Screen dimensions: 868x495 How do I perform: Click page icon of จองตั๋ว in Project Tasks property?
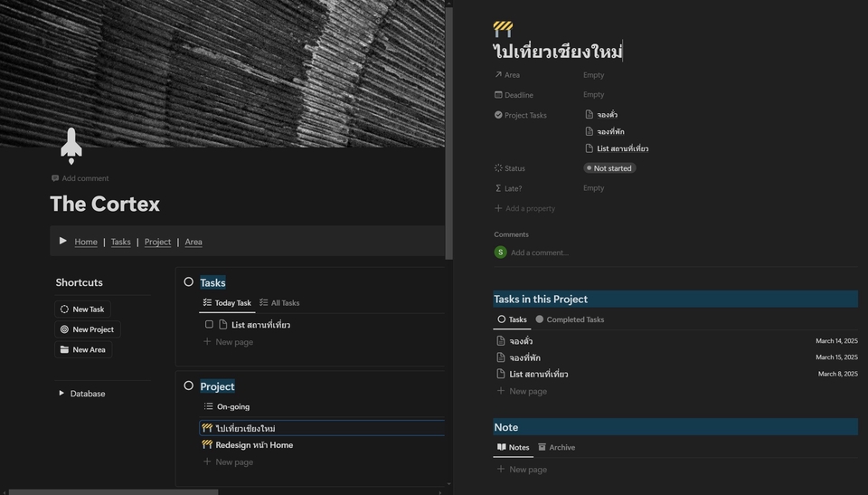589,114
